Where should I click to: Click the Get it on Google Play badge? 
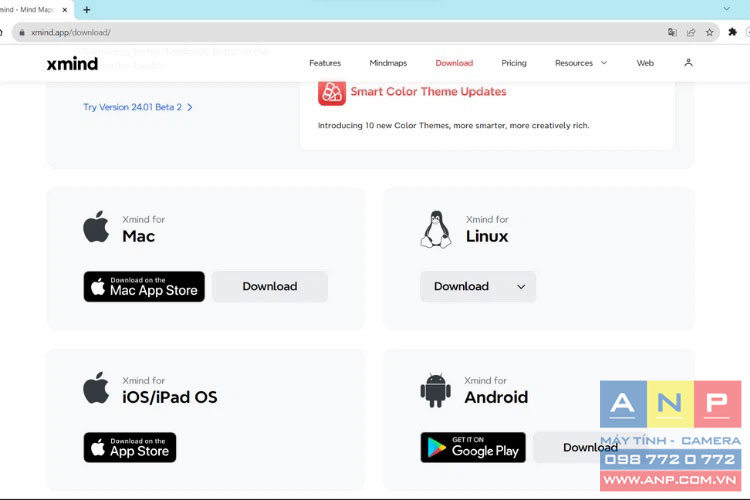click(473, 447)
